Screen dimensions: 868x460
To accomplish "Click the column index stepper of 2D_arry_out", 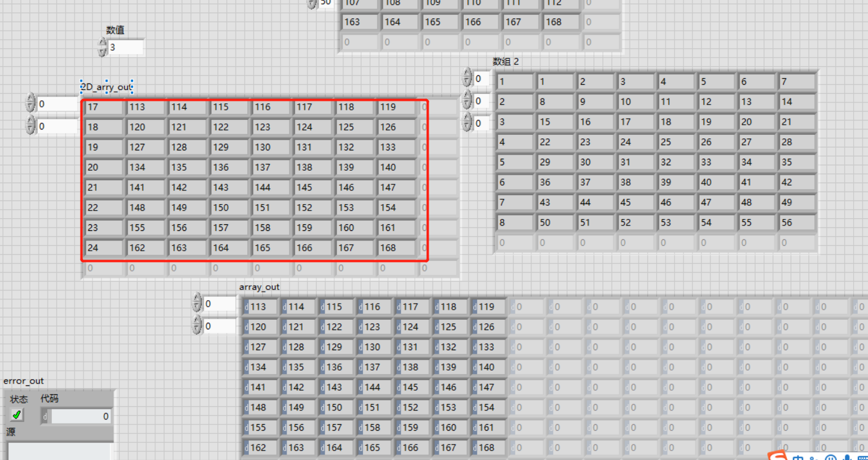I will [30, 126].
